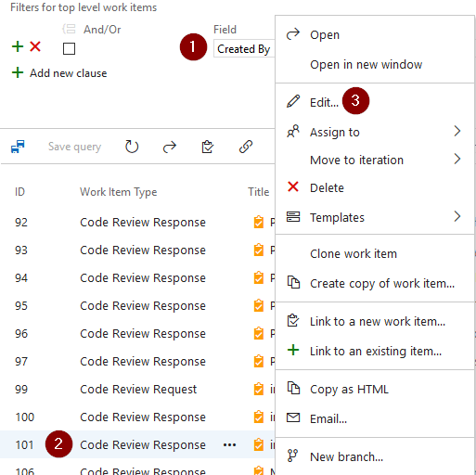Choose Delete from the context menu
The image size is (476, 475).
click(x=375, y=187)
